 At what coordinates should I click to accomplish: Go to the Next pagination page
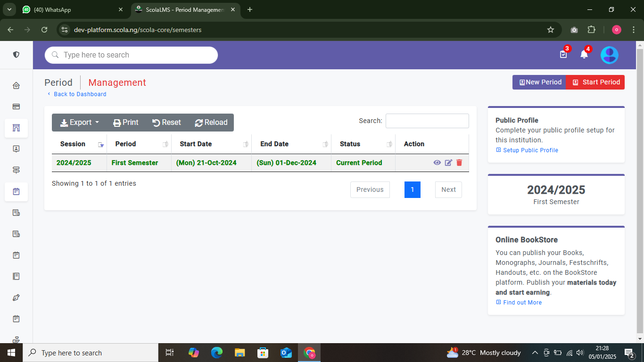(448, 189)
